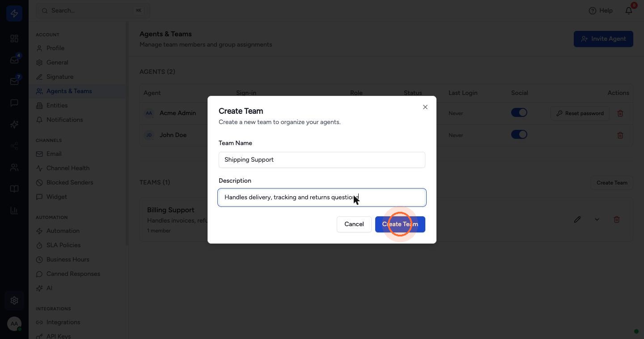Screen dimensions: 644x339
Task: Delete the Acme Admin agent via trash icon
Action: click(620, 113)
